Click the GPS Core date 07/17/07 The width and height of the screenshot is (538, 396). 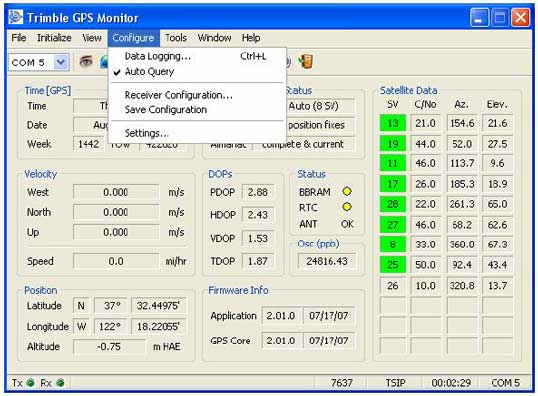click(x=328, y=340)
